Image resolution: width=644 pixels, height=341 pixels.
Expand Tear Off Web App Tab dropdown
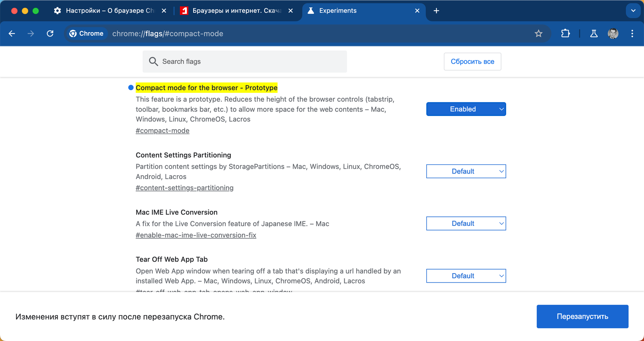pos(466,276)
